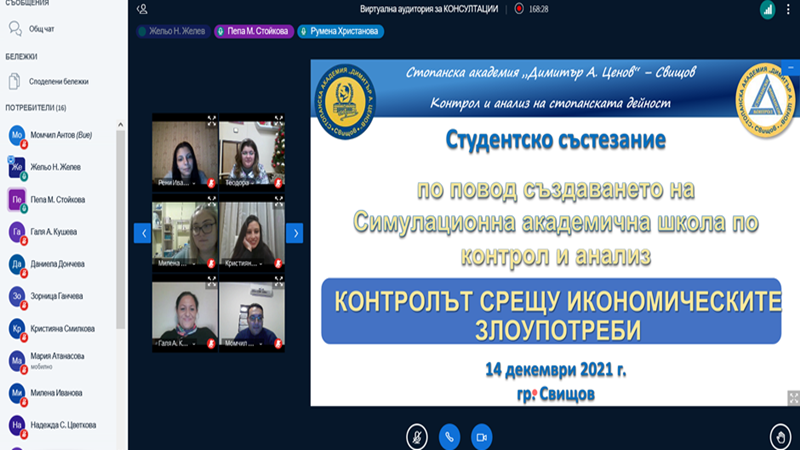Select user name Надежда С. Цветкова
The height and width of the screenshot is (450, 800).
pyautogui.click(x=63, y=425)
